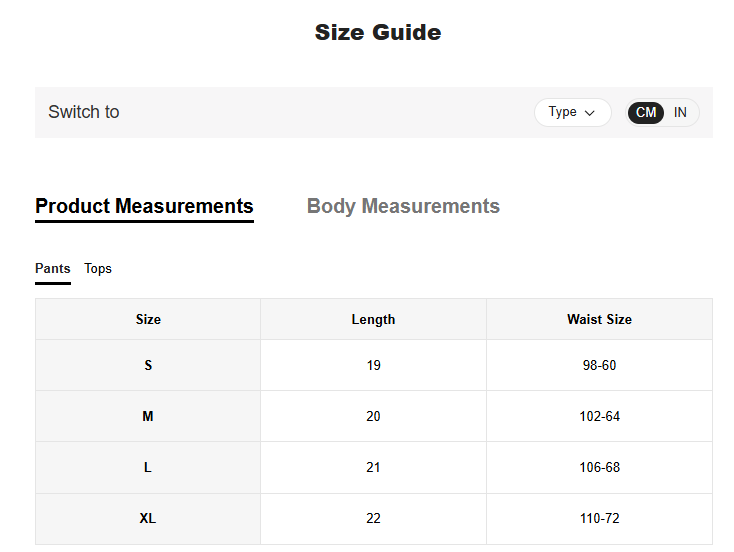Click the length value 22
Screen dimensions: 734x552
pos(373,518)
